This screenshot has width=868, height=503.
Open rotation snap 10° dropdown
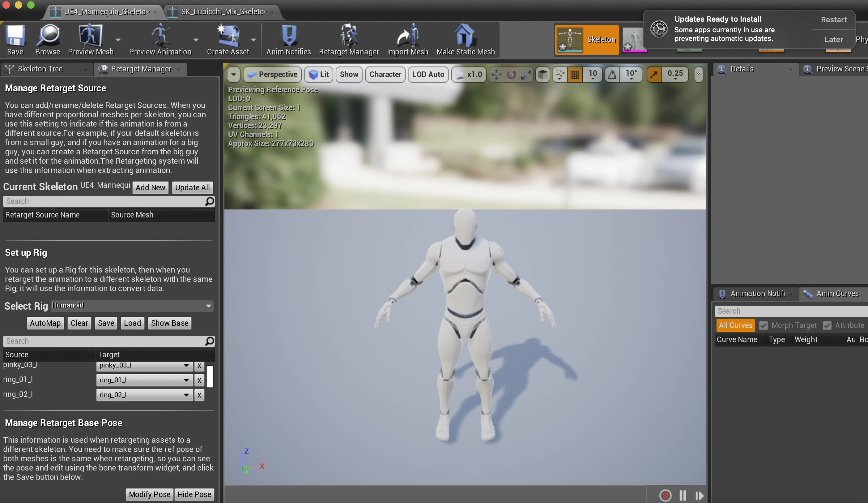click(631, 75)
